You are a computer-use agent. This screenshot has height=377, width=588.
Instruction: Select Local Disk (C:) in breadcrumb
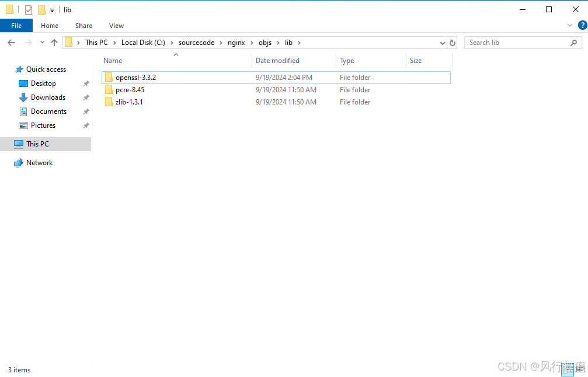point(143,43)
